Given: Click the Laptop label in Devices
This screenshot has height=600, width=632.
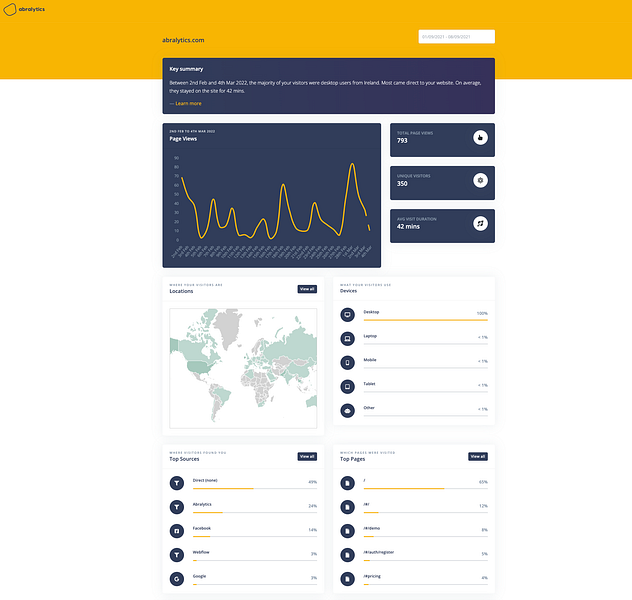Looking at the screenshot, I should click(370, 336).
